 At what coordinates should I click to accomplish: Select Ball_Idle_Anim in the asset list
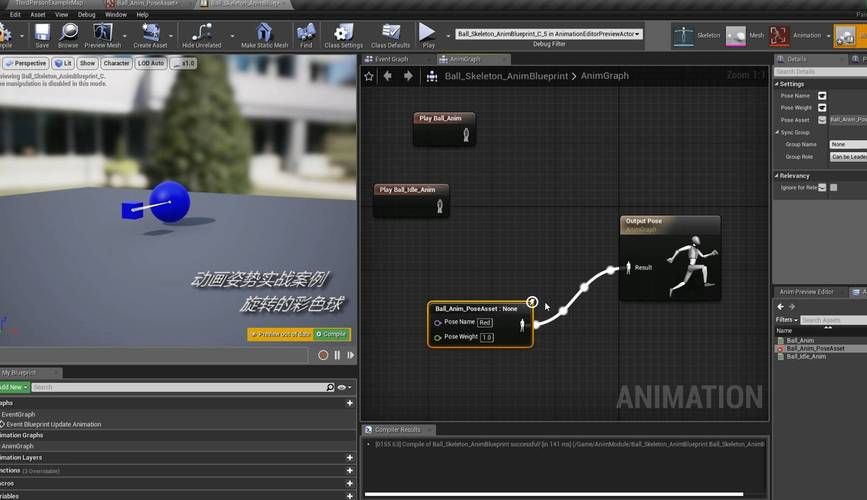pyautogui.click(x=806, y=356)
